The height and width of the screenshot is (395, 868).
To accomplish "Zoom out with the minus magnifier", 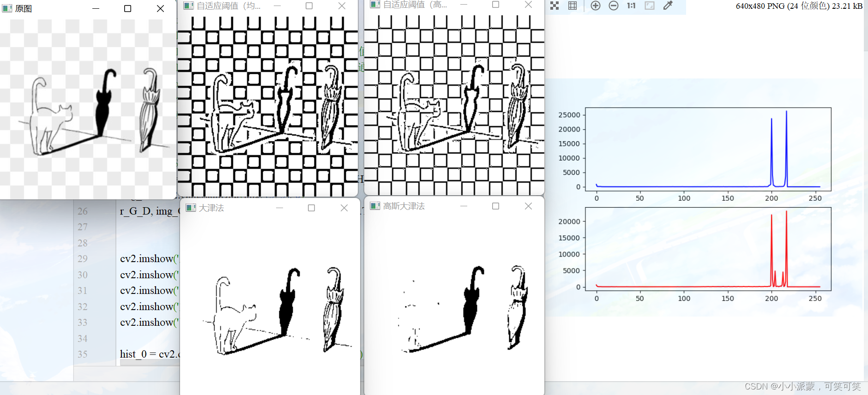I will point(614,6).
